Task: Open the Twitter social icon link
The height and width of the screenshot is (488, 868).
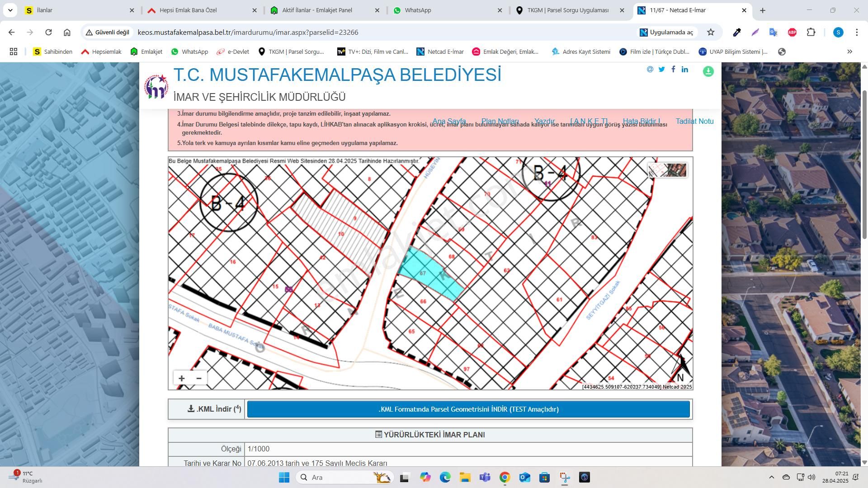Action: (x=661, y=69)
